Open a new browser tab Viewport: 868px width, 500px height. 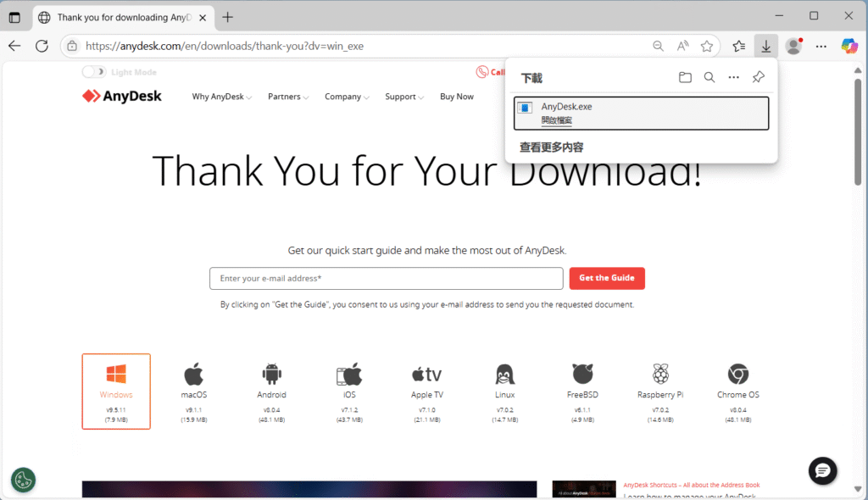[227, 17]
